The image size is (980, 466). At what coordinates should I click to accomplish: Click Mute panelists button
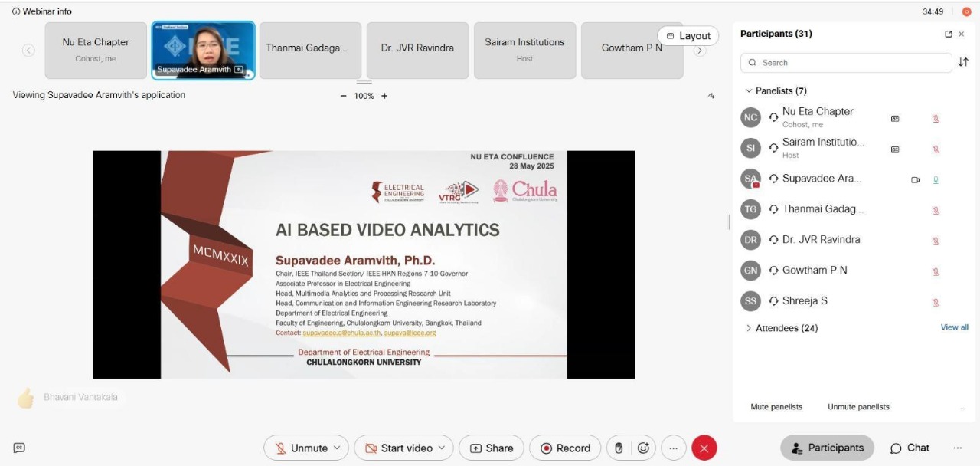coord(776,407)
